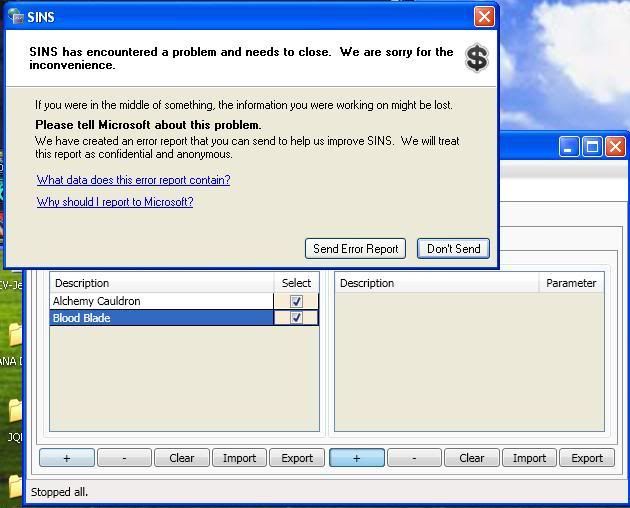Image resolution: width=630 pixels, height=508 pixels.
Task: Maximize the background application window
Action: [592, 147]
